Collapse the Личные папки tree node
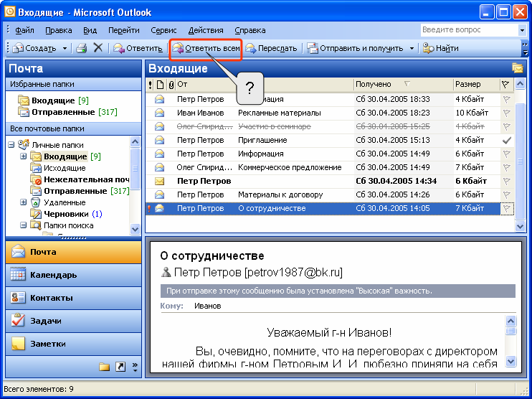The height and width of the screenshot is (399, 532). click(x=11, y=145)
